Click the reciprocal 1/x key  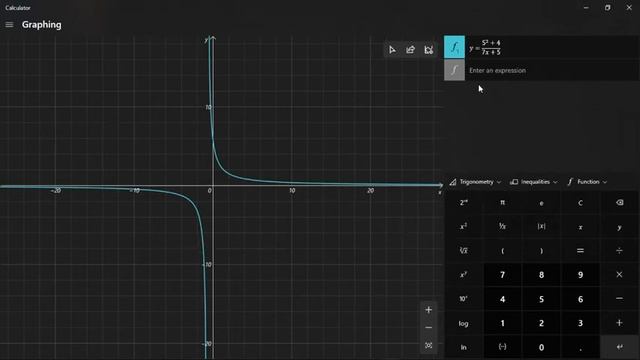[x=502, y=227]
